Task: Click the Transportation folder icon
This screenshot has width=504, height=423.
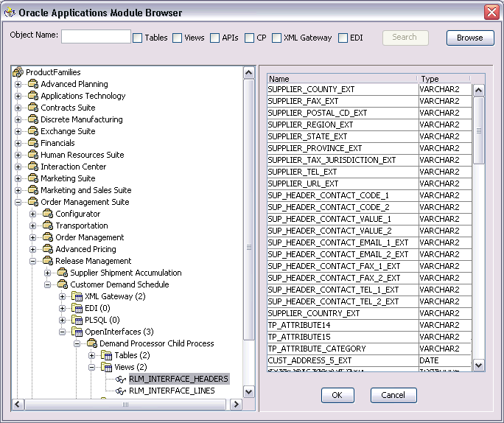Action: coord(48,226)
